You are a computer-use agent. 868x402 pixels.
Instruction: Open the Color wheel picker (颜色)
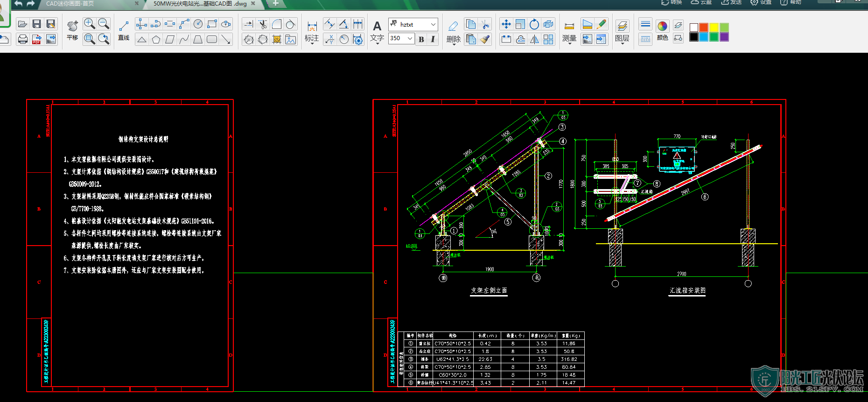(x=662, y=30)
